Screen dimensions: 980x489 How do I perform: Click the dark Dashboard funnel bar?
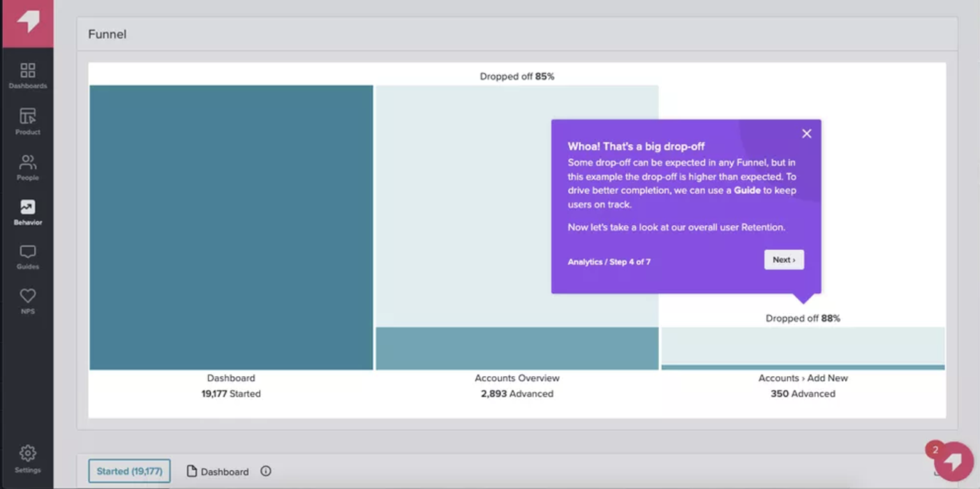[231, 227]
